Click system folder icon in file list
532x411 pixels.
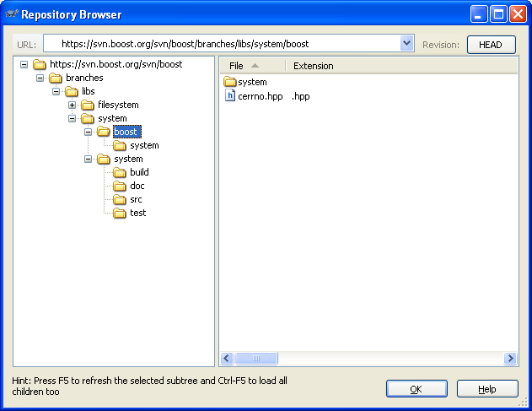[230, 82]
